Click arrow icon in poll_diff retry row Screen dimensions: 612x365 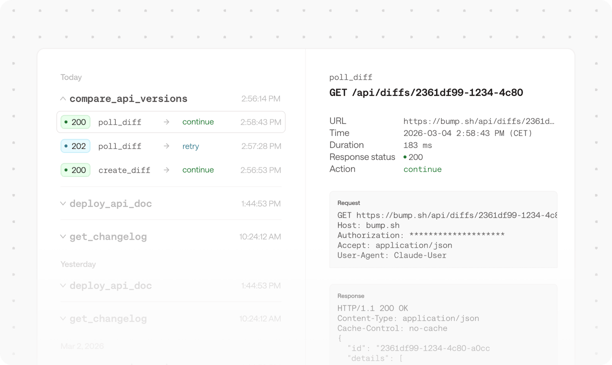[167, 146]
